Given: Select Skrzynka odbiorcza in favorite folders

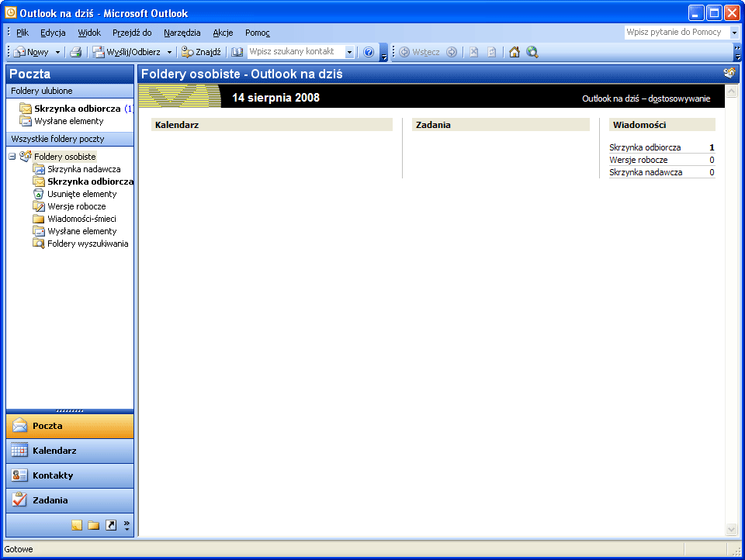Looking at the screenshot, I should click(77, 109).
